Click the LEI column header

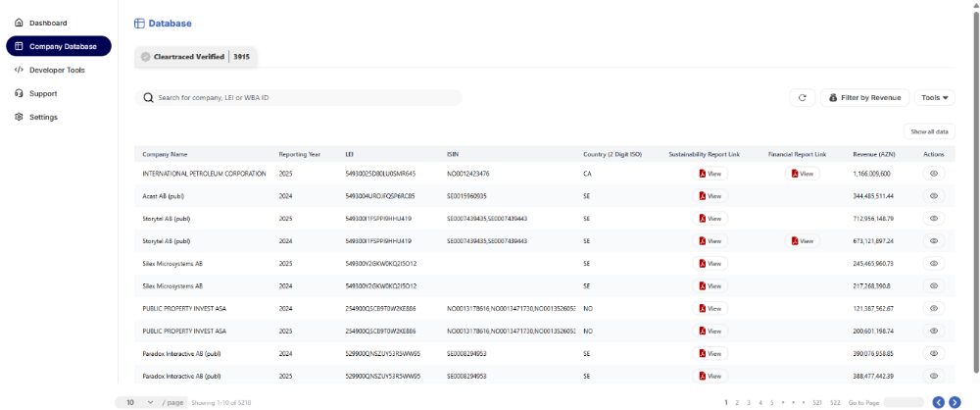tap(350, 154)
